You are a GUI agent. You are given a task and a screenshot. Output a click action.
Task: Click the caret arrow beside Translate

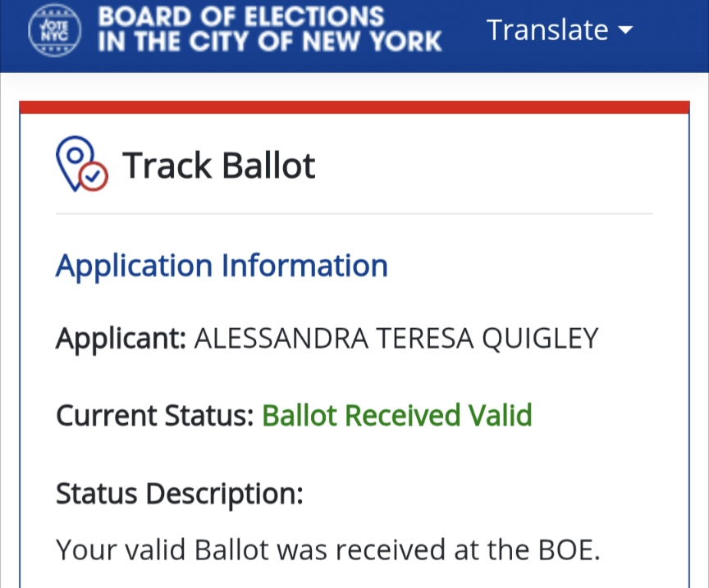(625, 30)
